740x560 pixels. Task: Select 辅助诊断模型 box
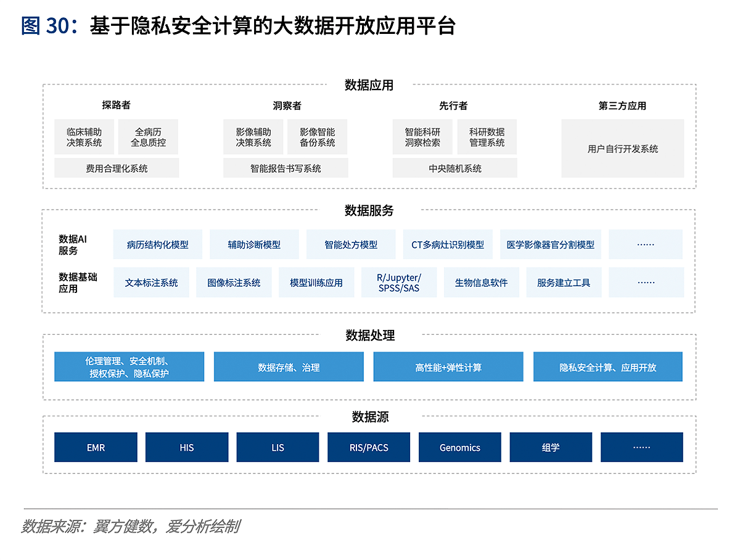pyautogui.click(x=254, y=244)
